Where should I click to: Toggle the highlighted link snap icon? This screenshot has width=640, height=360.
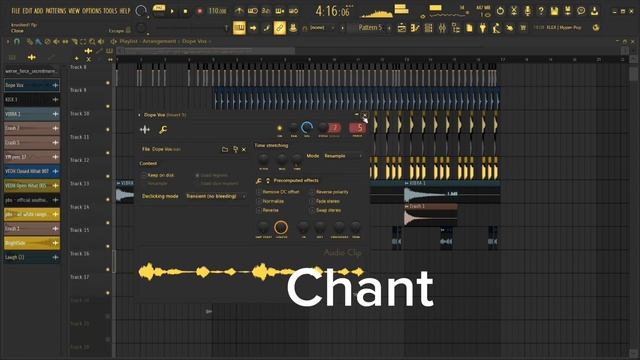[280, 28]
